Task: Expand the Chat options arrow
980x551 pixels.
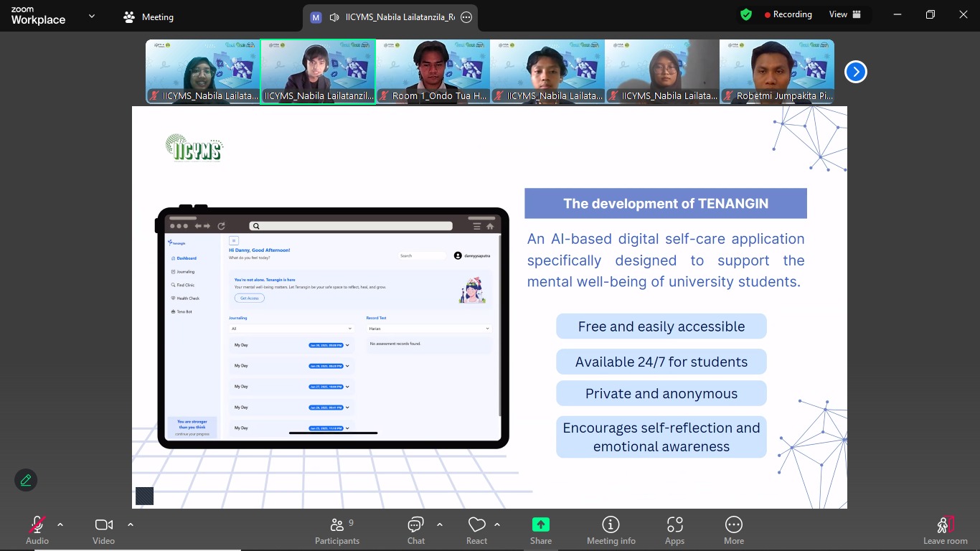Action: tap(440, 524)
